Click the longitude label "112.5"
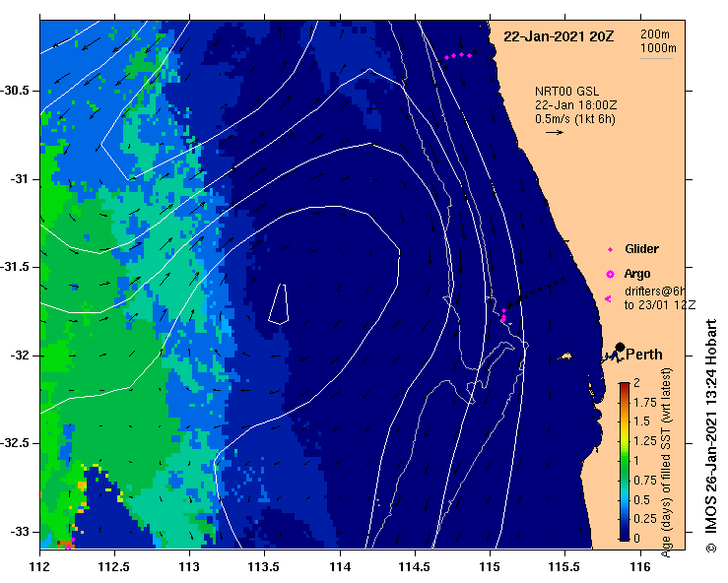Viewport: 728px width, 583px height. point(114,567)
